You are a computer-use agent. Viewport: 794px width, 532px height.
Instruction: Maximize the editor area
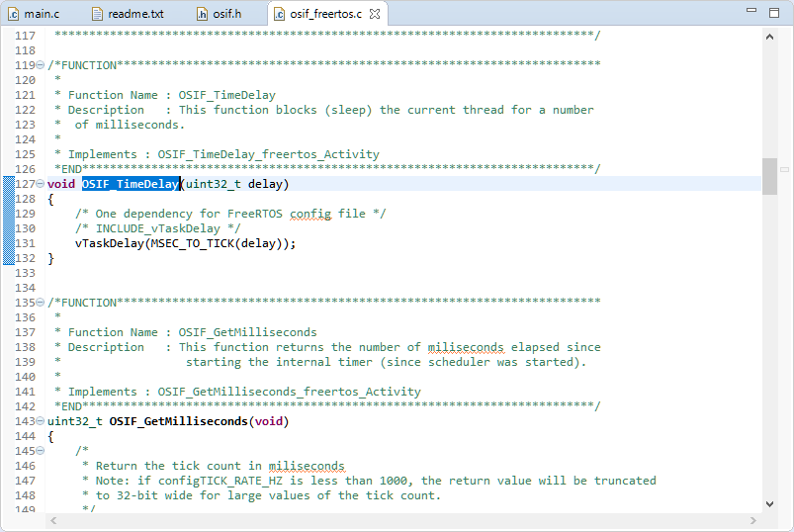(774, 12)
